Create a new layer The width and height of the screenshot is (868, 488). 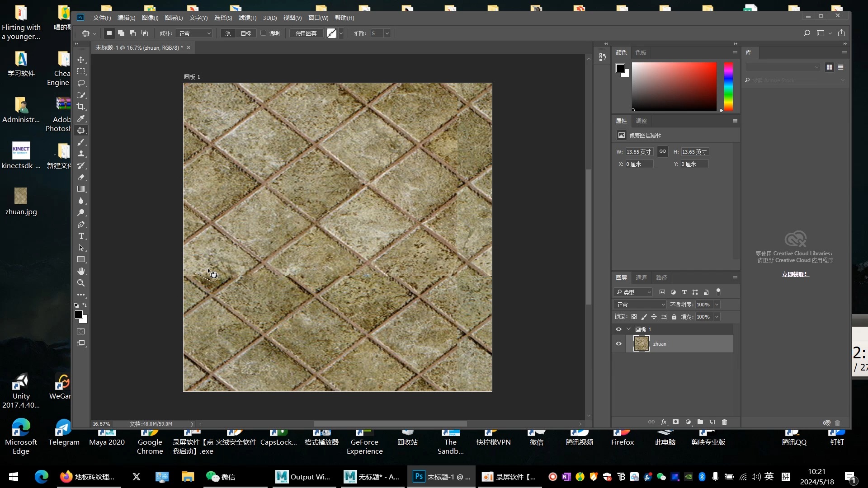pos(712,422)
